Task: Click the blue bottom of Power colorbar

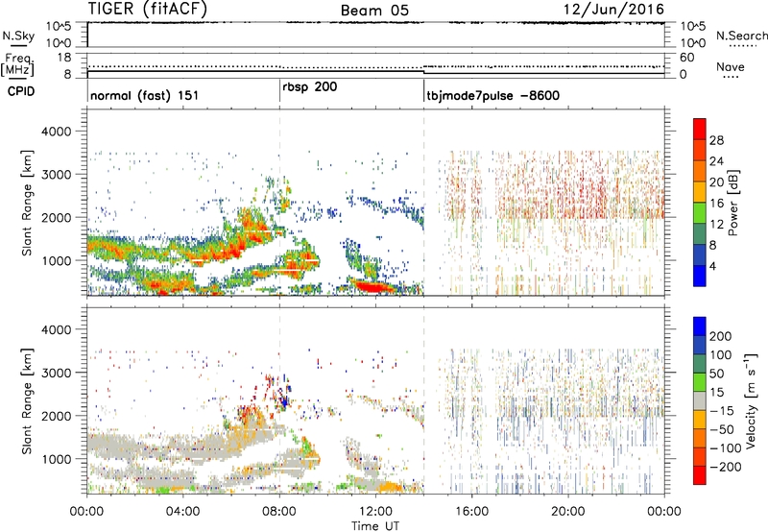Action: click(700, 278)
